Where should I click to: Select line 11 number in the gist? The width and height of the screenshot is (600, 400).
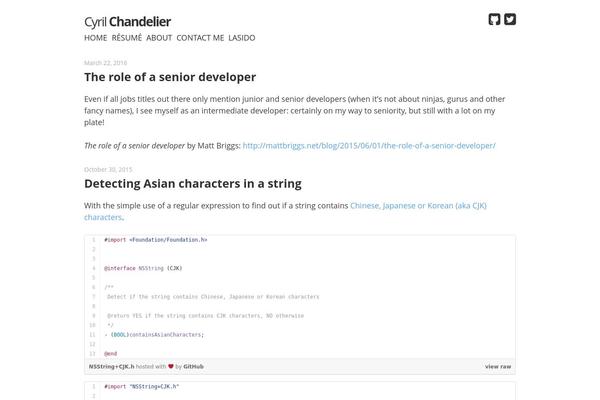click(92, 335)
